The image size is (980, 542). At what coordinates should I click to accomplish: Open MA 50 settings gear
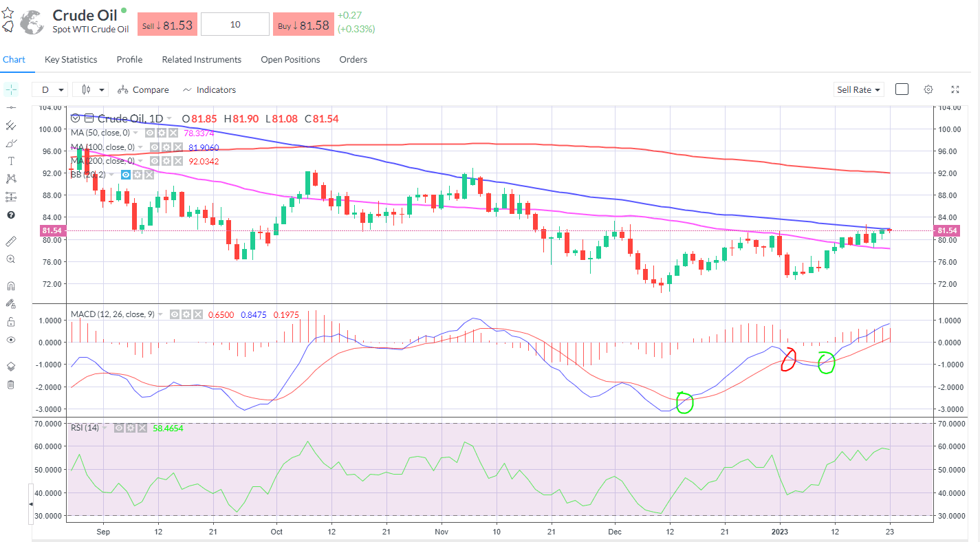tap(162, 133)
